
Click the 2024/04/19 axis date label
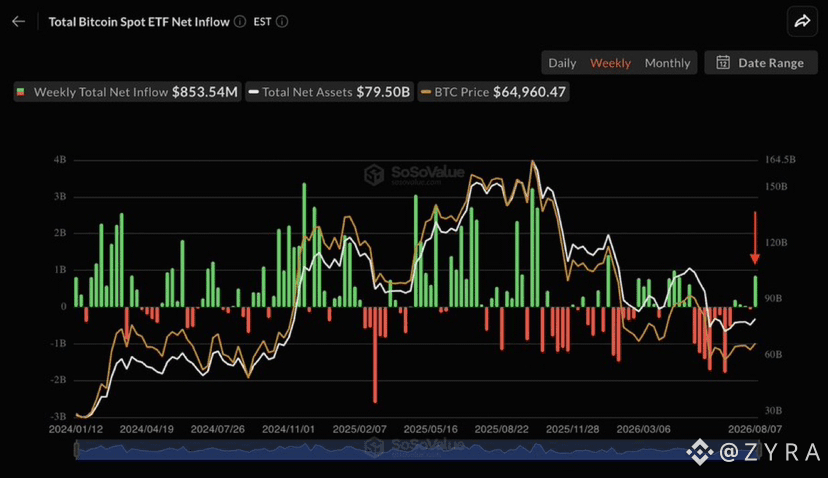pyautogui.click(x=146, y=429)
